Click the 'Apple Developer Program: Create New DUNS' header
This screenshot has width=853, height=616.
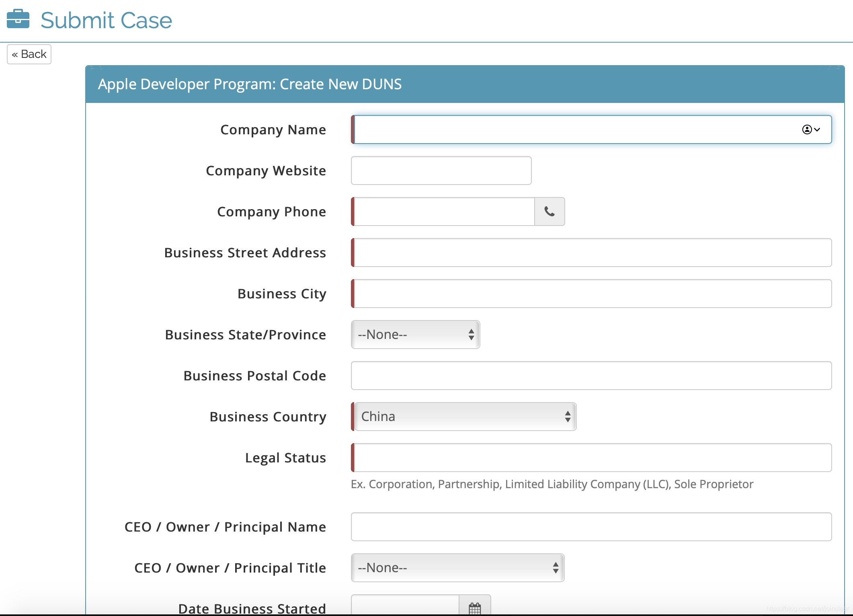tap(250, 84)
